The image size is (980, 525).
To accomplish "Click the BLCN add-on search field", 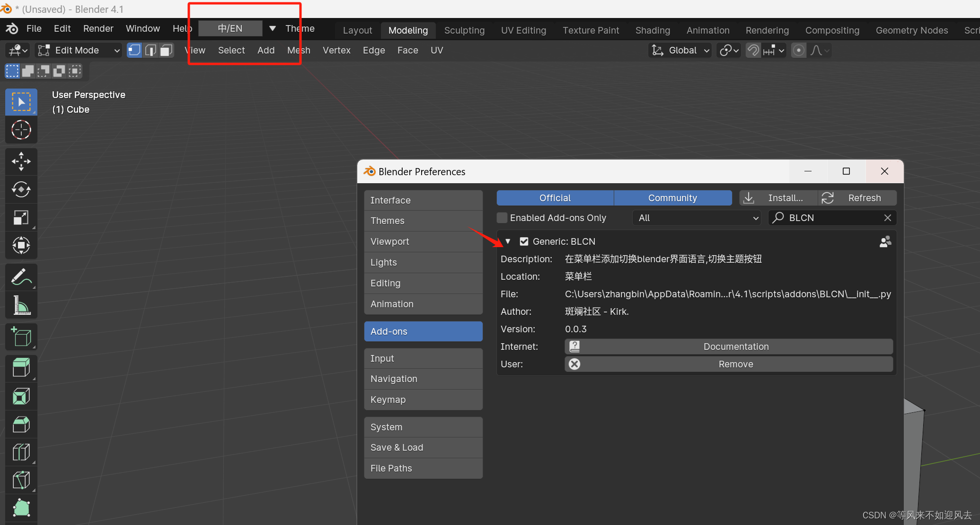I will (832, 218).
